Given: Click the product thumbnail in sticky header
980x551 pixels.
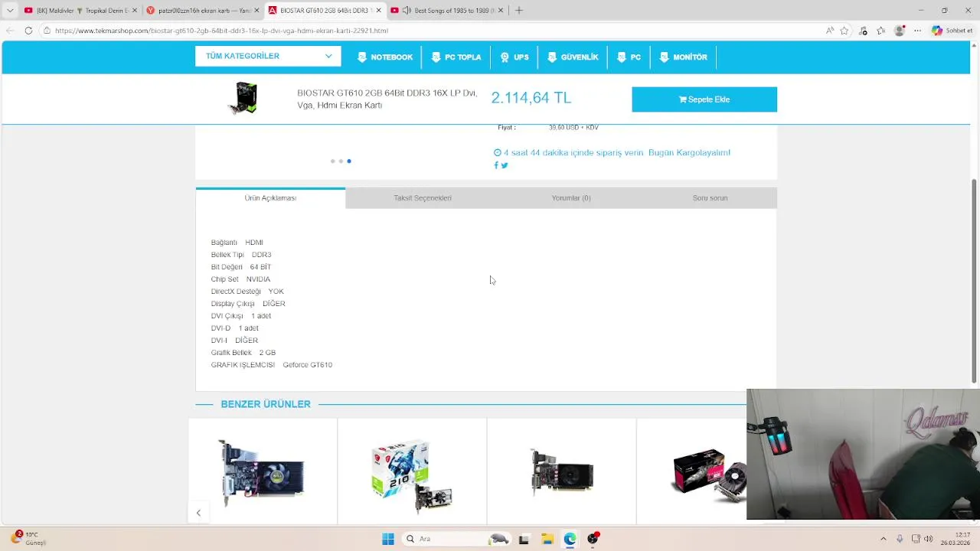Looking at the screenshot, I should [243, 99].
